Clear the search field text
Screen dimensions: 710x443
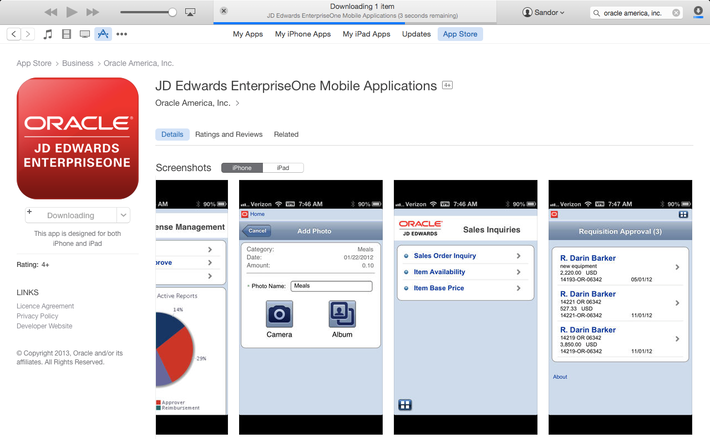coord(676,13)
